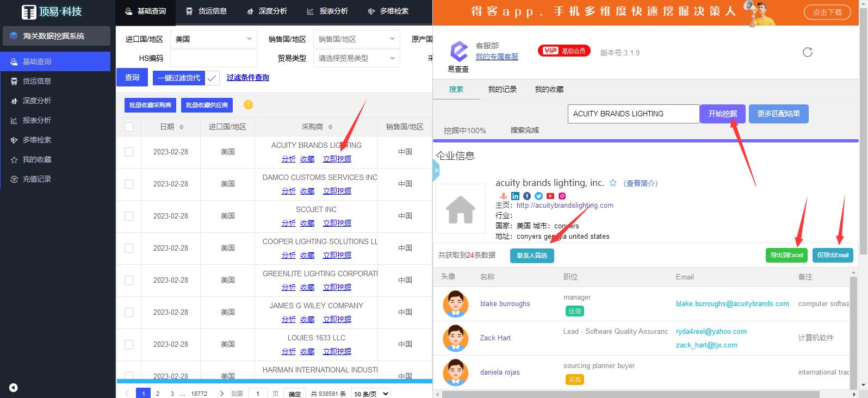Click the VIP 高级会员 badge
Screen dimensions: 868x398
coord(564,51)
